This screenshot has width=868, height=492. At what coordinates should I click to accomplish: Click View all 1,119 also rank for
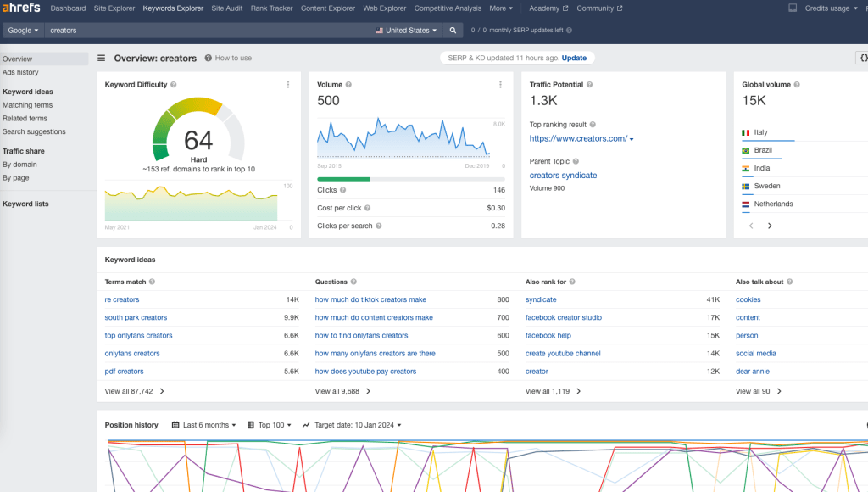(553, 391)
